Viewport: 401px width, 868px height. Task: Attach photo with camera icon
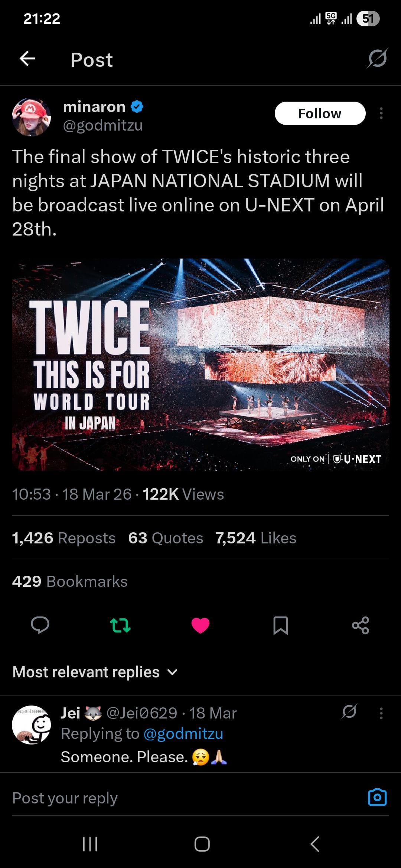[x=377, y=797]
